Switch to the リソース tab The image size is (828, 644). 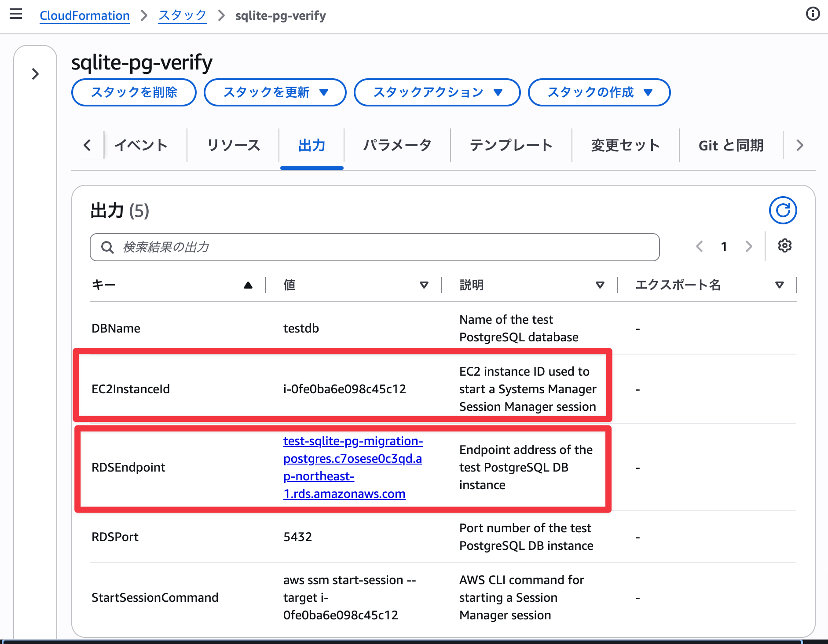[233, 145]
